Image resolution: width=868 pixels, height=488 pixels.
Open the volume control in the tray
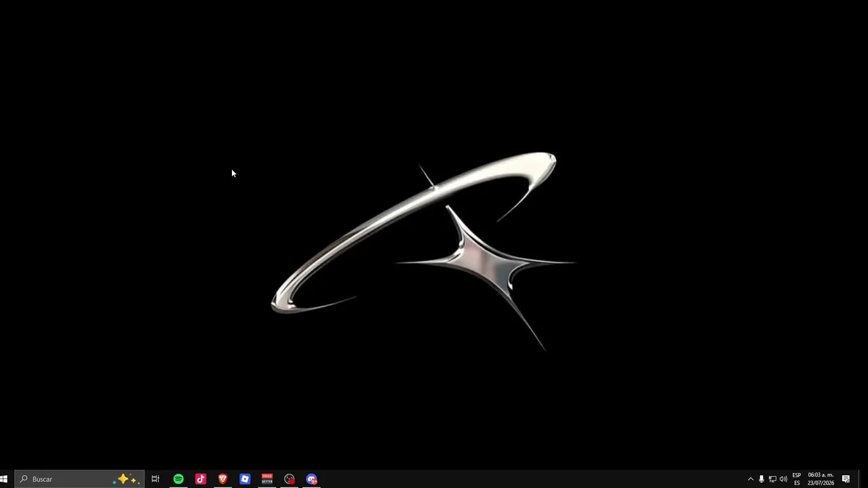point(783,479)
